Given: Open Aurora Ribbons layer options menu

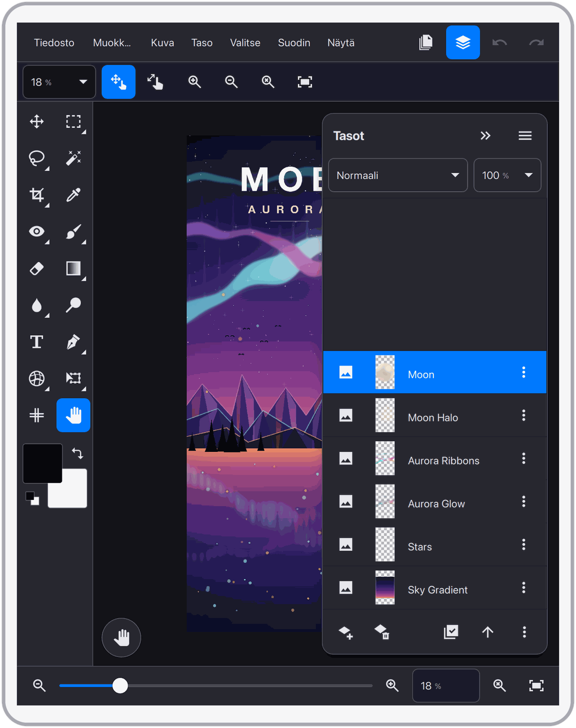Looking at the screenshot, I should click(x=524, y=459).
